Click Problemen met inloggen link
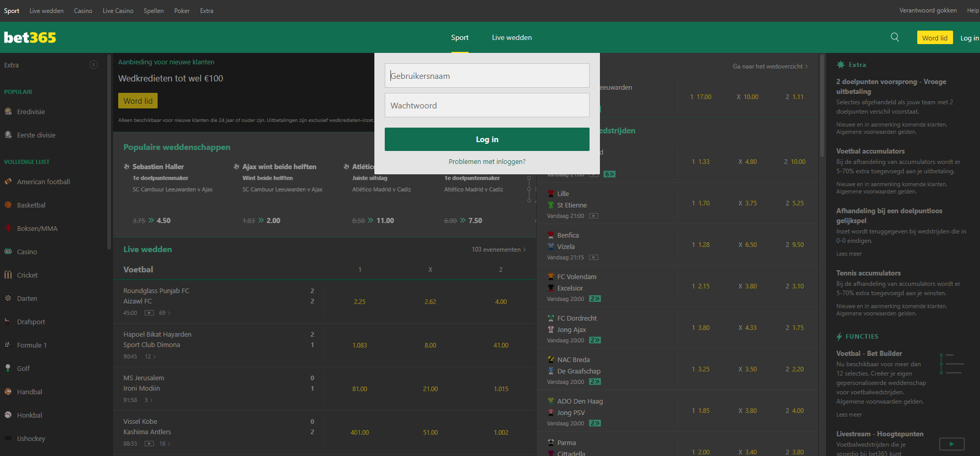The width and height of the screenshot is (980, 456). coord(487,162)
